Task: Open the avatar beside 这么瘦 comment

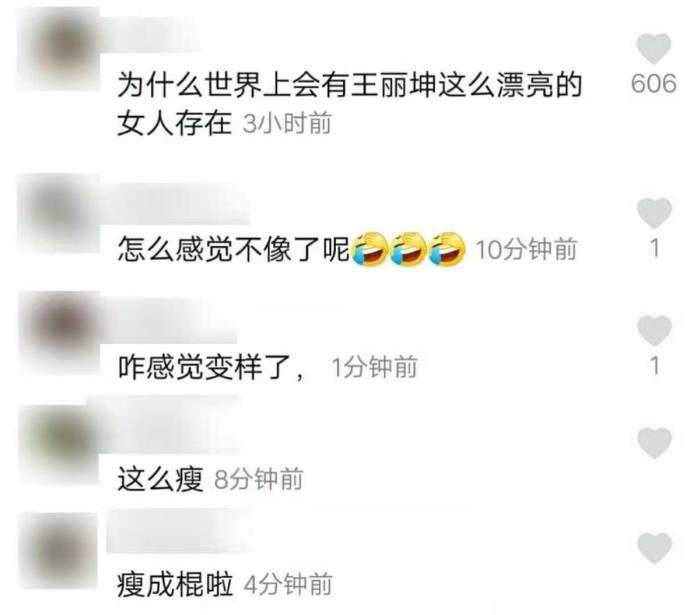Action: 58,444
